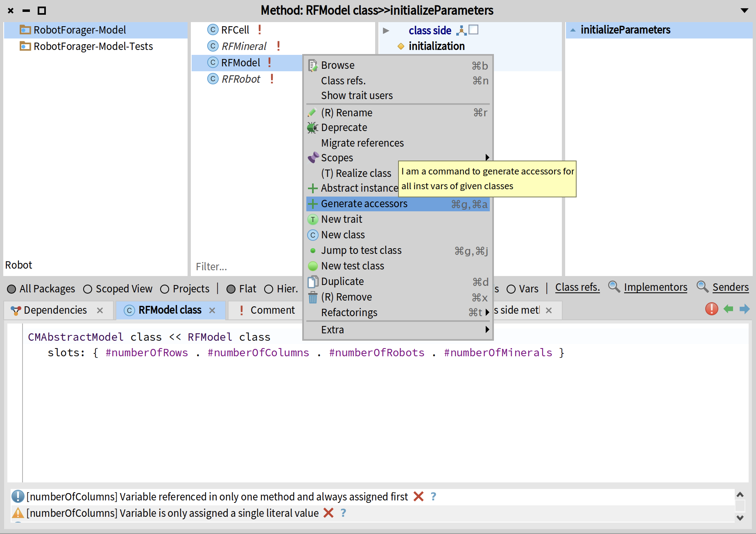
Task: Click the red critique warning icon
Action: [x=711, y=309]
